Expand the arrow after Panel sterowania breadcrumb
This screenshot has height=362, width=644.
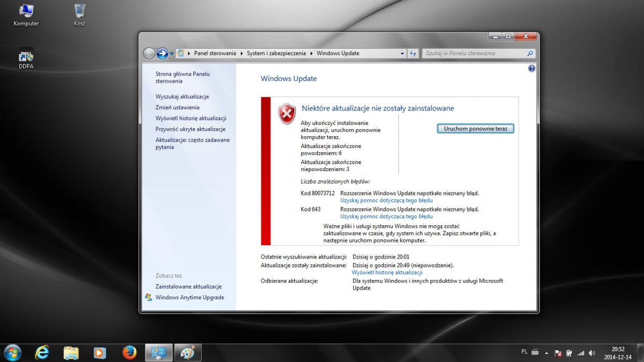pyautogui.click(x=241, y=54)
